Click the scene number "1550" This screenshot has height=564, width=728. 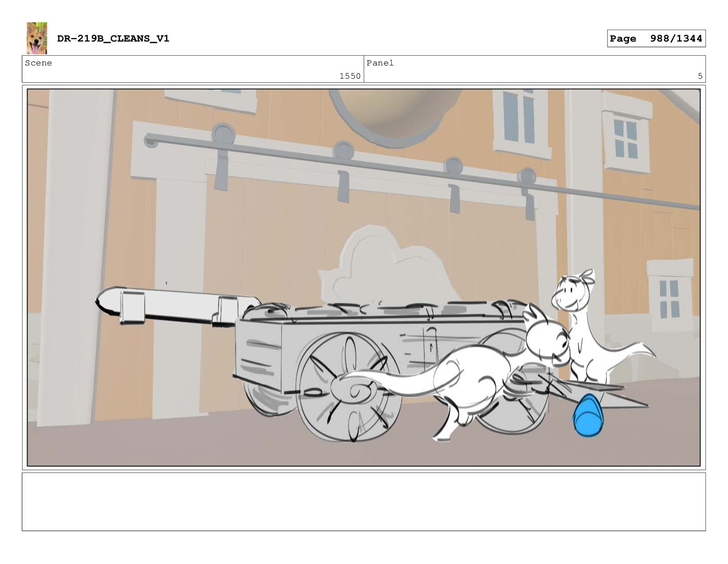pos(350,76)
